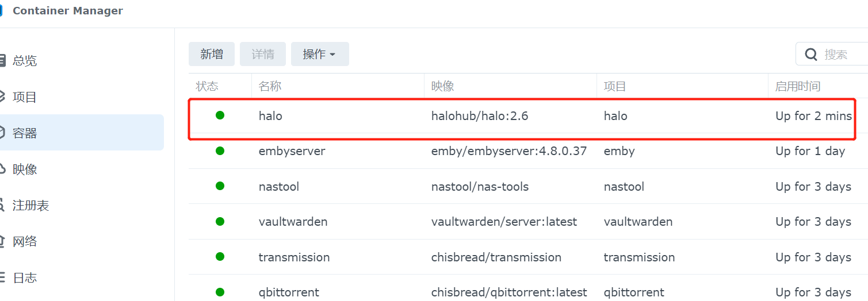Screen dimensions: 868x301
Task: Sort by 项目 column header
Action: [x=615, y=86]
